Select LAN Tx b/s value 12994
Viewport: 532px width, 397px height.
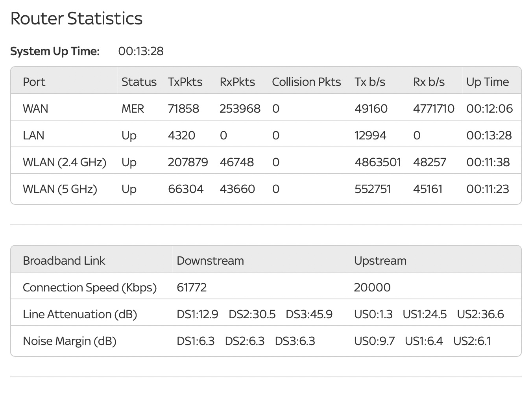coord(370,135)
